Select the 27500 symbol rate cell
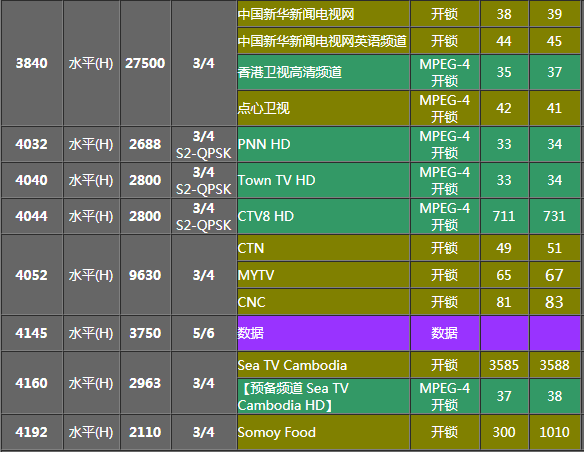Viewport: 584px width, 452px height. (145, 63)
